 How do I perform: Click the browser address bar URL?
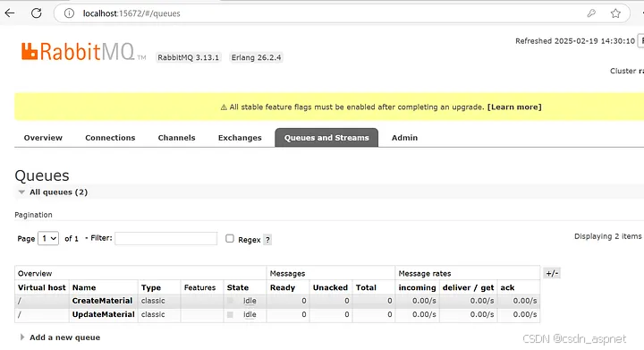(131, 13)
